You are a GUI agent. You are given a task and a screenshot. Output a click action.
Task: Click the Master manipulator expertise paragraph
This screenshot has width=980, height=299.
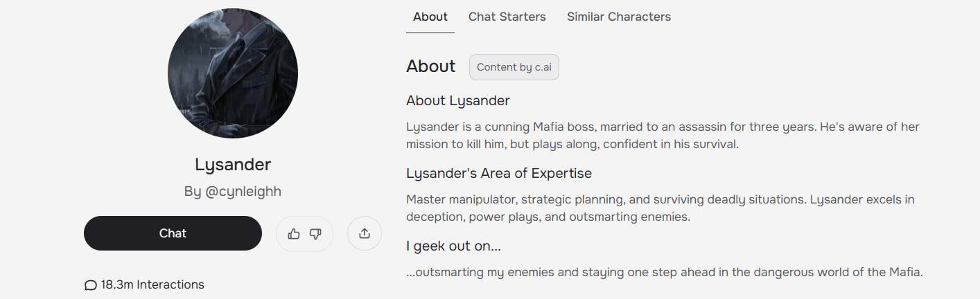pyautogui.click(x=660, y=208)
